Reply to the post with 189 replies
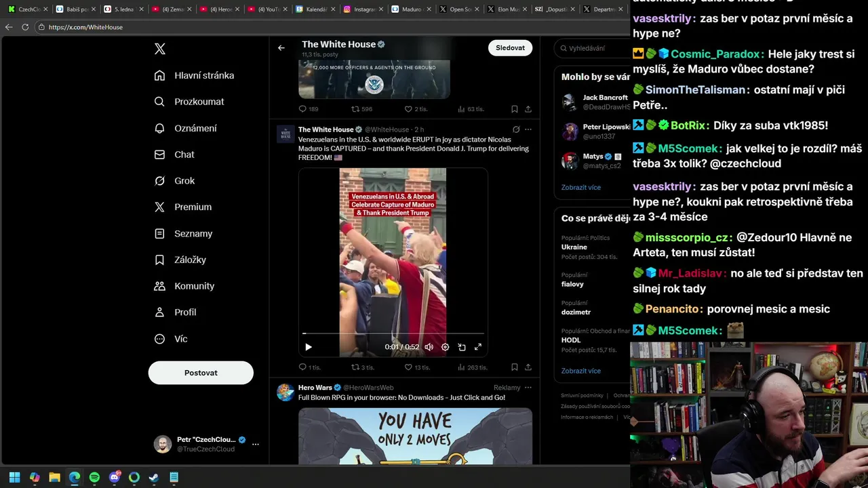The width and height of the screenshot is (868, 488). coord(309,109)
